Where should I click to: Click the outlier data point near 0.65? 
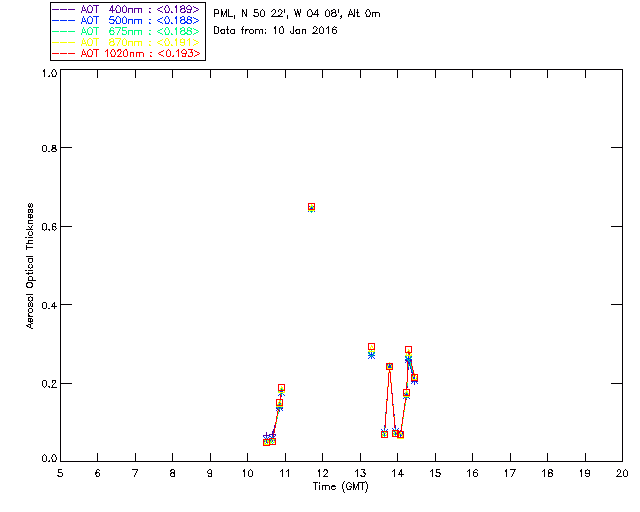(x=311, y=207)
